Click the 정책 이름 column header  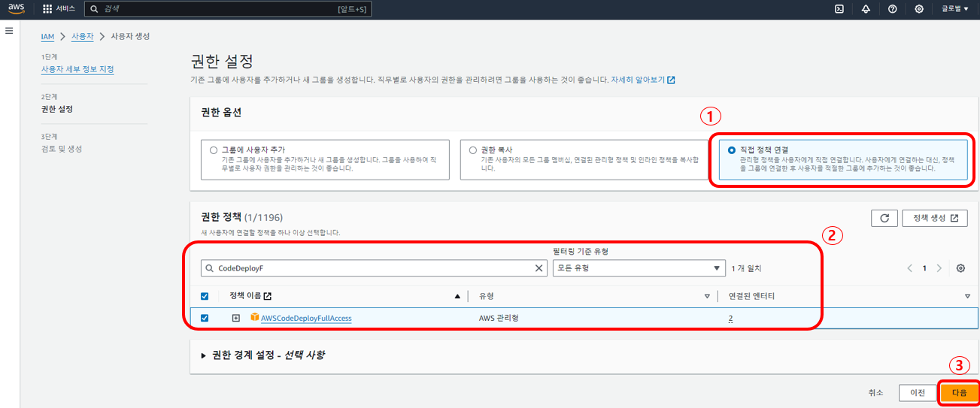250,296
